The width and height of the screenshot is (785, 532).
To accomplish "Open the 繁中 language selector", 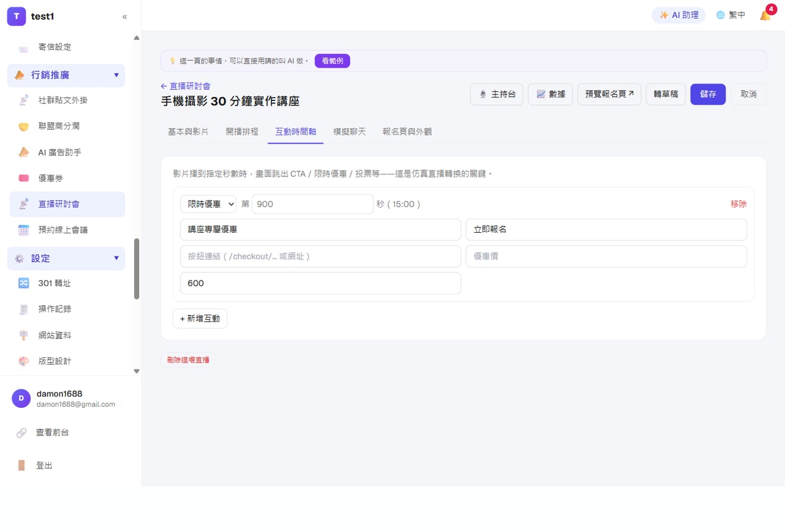I will pos(731,15).
